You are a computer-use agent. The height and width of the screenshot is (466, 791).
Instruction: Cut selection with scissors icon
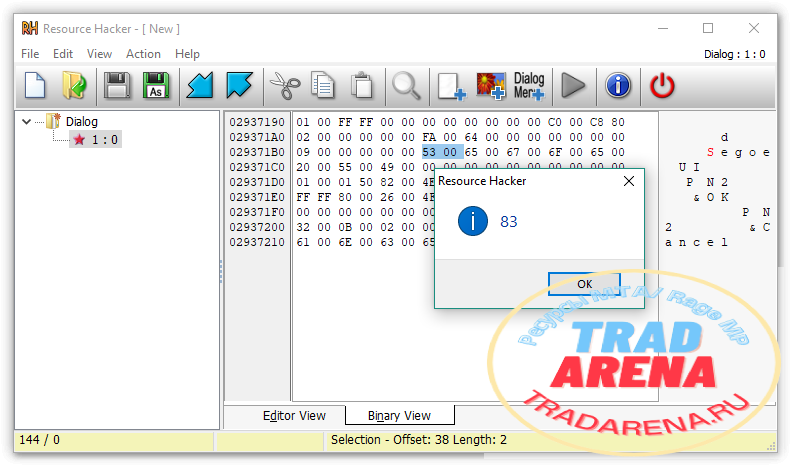pyautogui.click(x=285, y=85)
